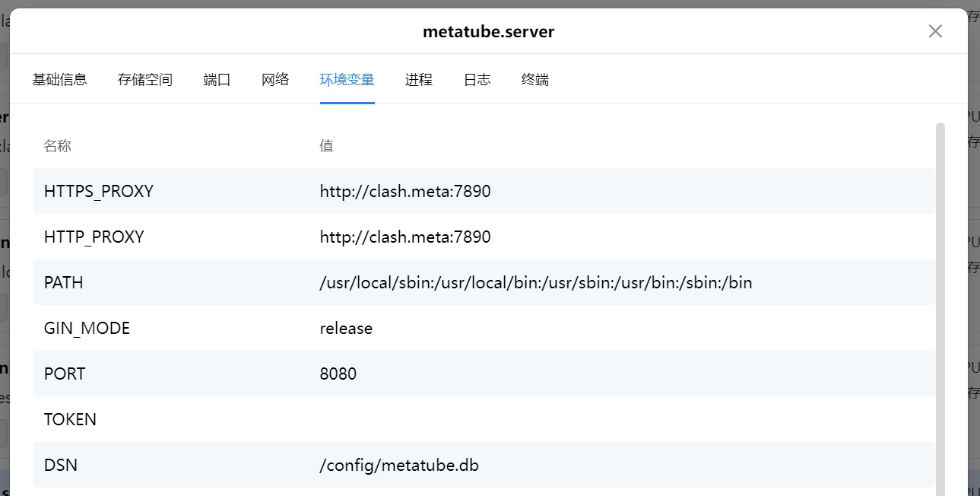Screen dimensions: 980x496
Task: Go to the 网络 tab
Action: point(275,80)
